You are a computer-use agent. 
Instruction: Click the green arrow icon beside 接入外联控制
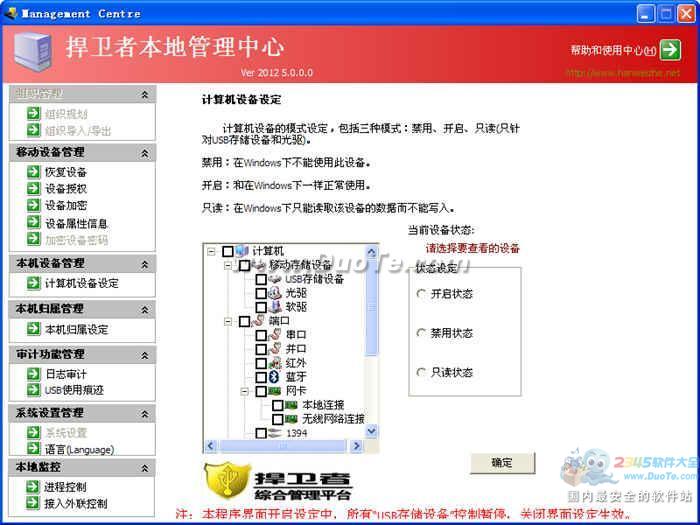[33, 503]
